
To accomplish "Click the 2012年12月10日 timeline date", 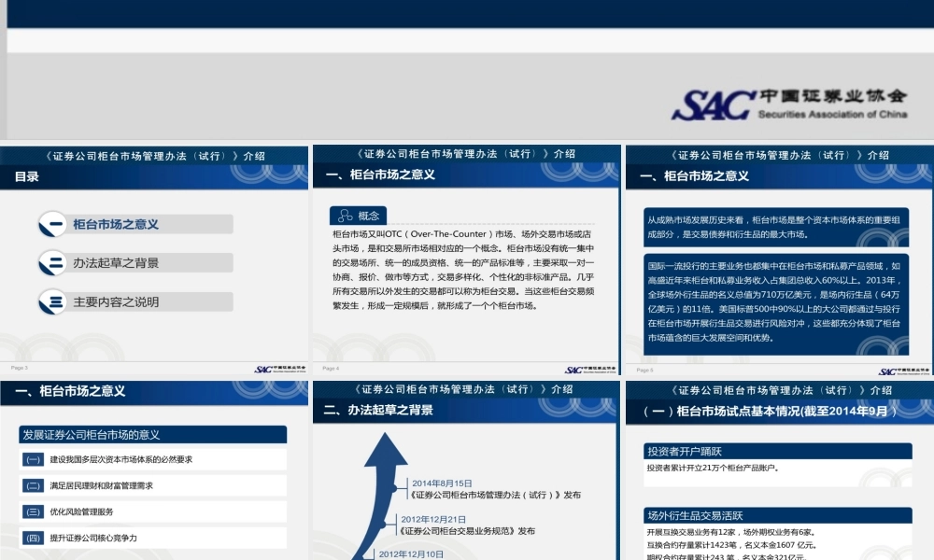I will pyautogui.click(x=411, y=554).
